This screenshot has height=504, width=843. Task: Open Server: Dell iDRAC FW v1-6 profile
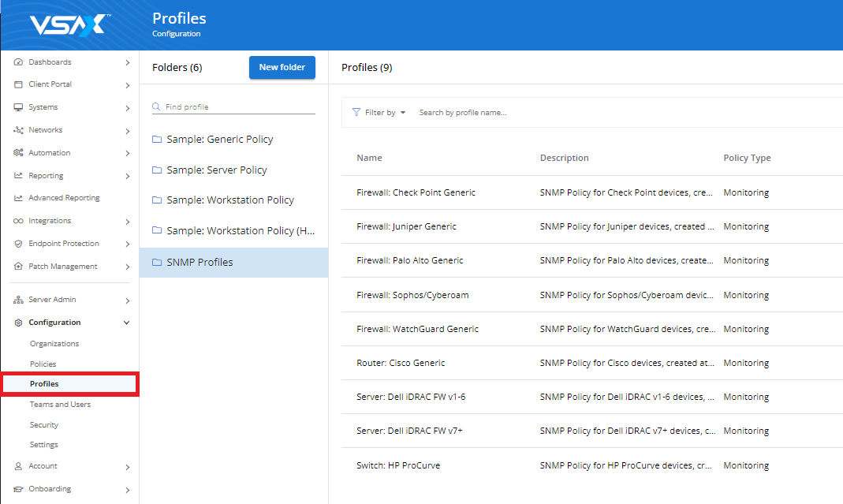411,397
